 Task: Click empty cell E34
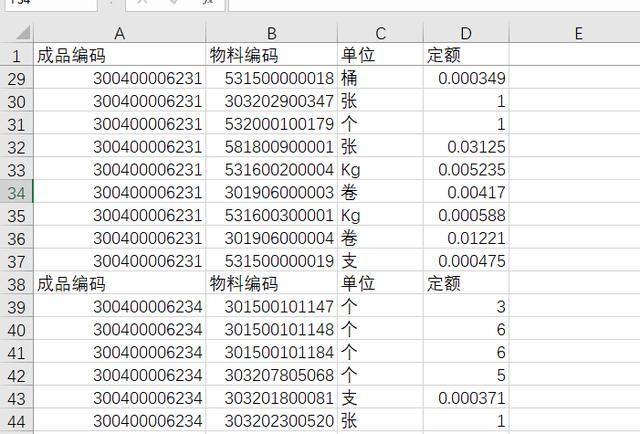pyautogui.click(x=575, y=192)
